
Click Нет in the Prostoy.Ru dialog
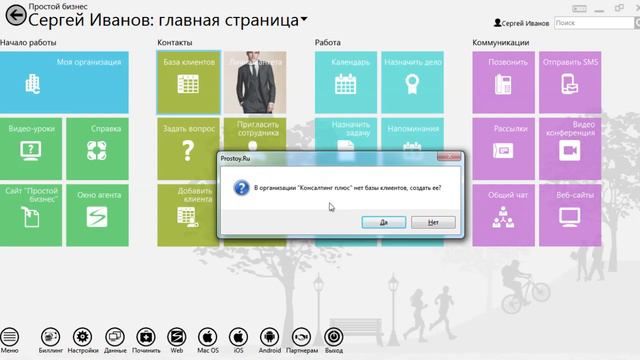tap(433, 222)
